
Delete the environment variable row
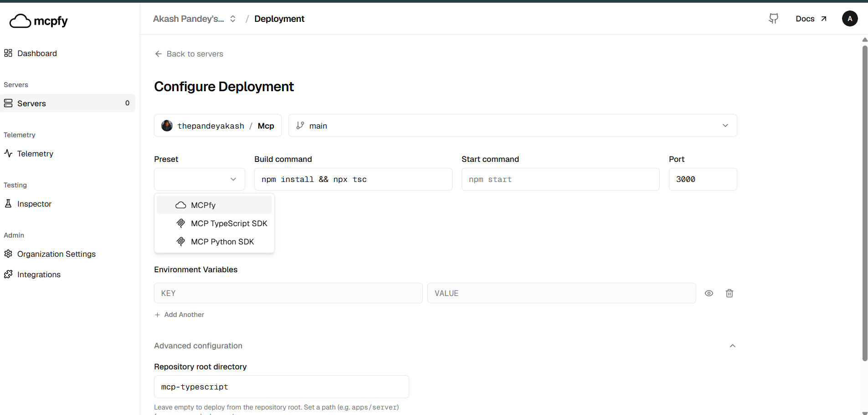coord(729,293)
